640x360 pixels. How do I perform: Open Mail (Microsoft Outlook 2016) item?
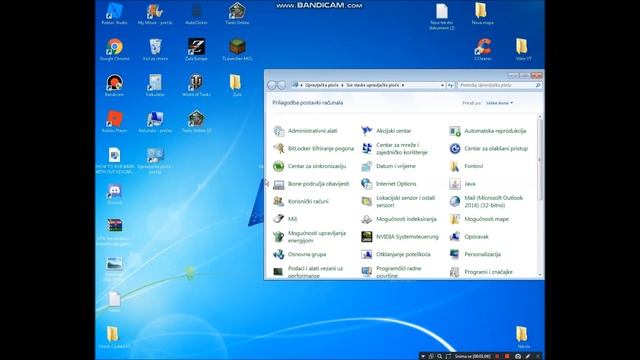click(486, 201)
